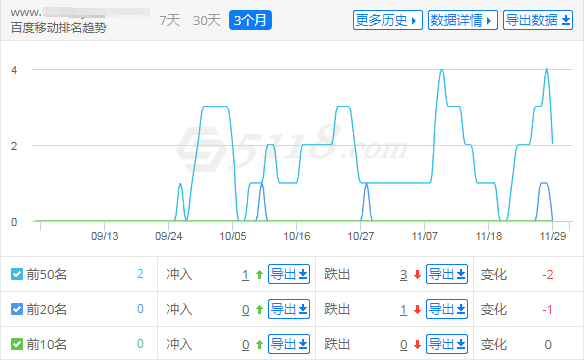
Task: Open 更多历史 button
Action: click(x=388, y=20)
